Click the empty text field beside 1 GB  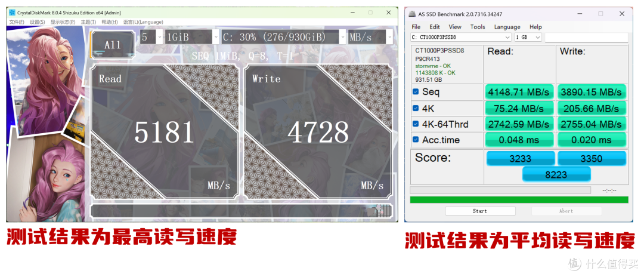tap(587, 37)
